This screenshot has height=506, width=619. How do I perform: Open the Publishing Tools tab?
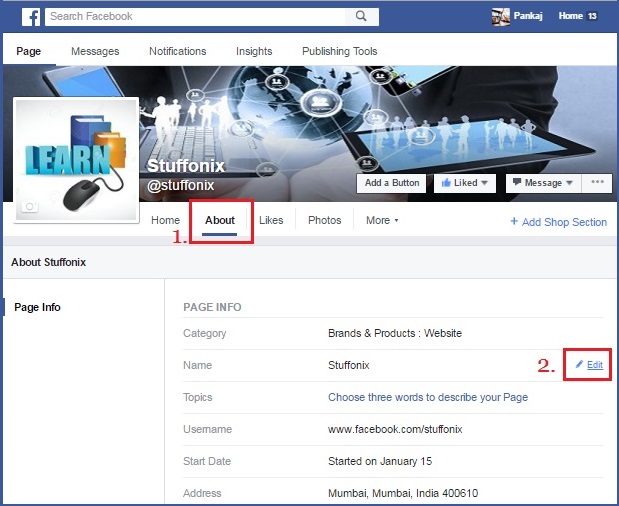[x=340, y=51]
